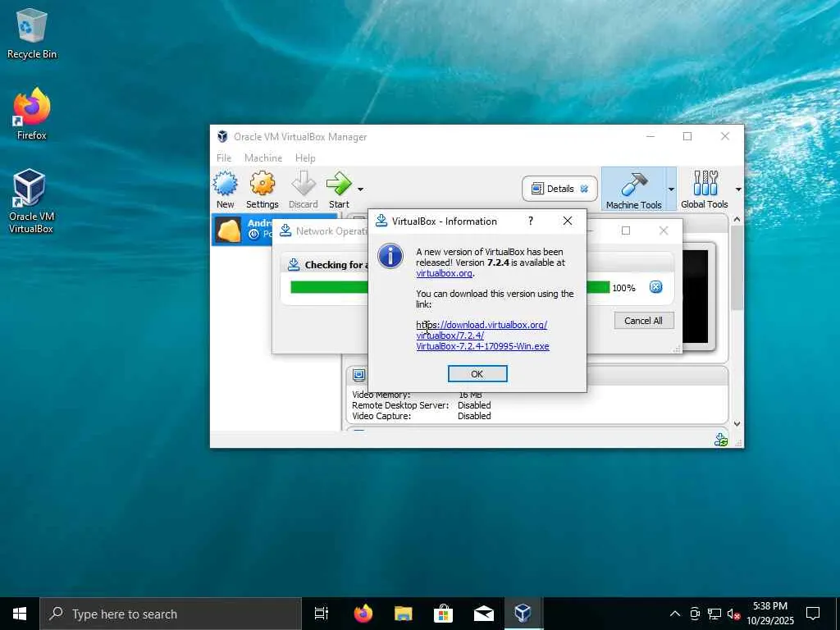Launch Firefox from the taskbar
Image resolution: width=840 pixels, height=630 pixels.
[x=363, y=614]
